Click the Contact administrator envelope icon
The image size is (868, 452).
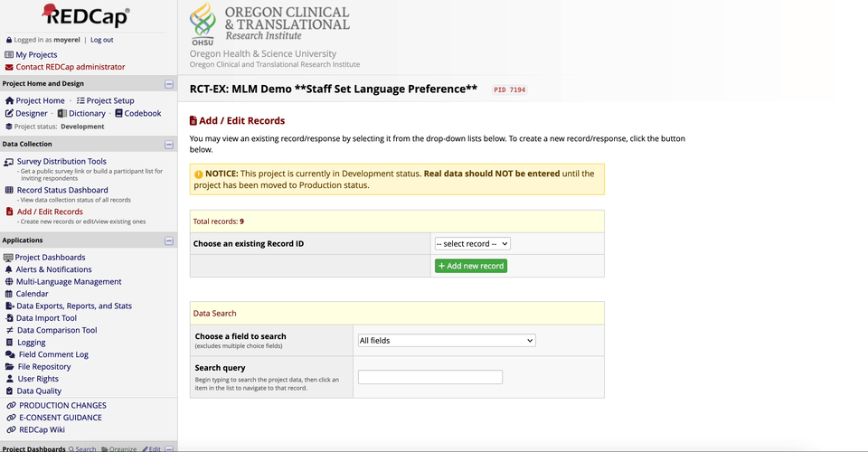[9, 67]
